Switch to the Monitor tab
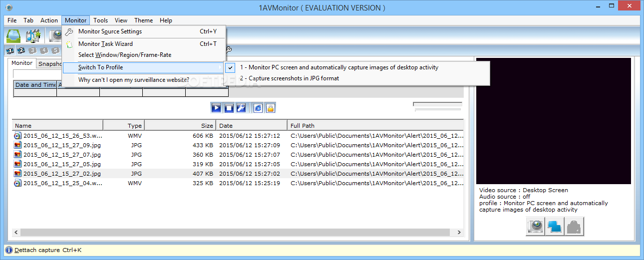The height and width of the screenshot is (260, 644). (x=22, y=63)
